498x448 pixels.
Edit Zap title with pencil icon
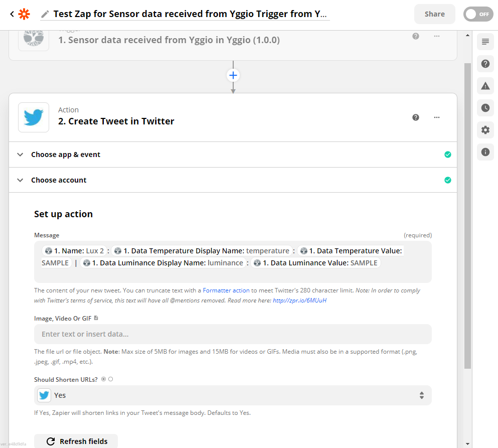coord(45,14)
